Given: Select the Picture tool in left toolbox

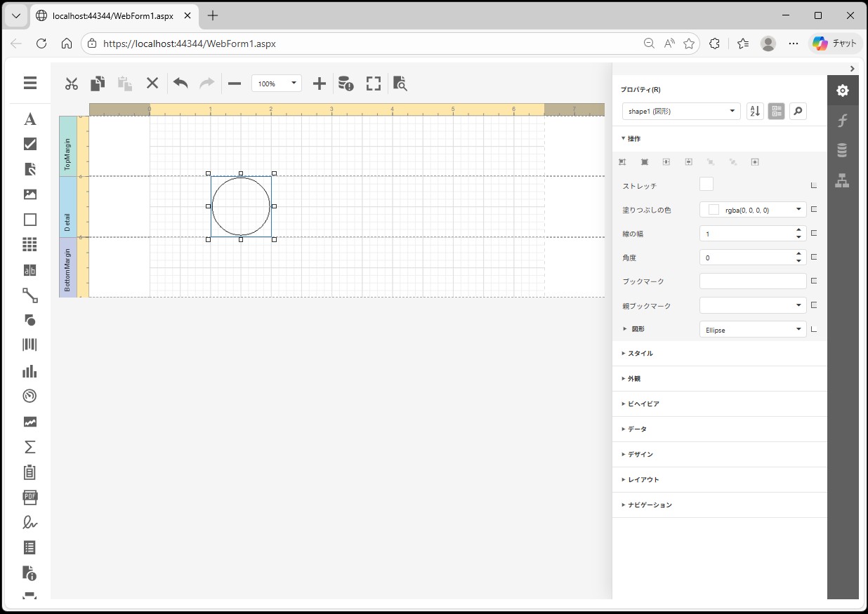Looking at the screenshot, I should [29, 194].
